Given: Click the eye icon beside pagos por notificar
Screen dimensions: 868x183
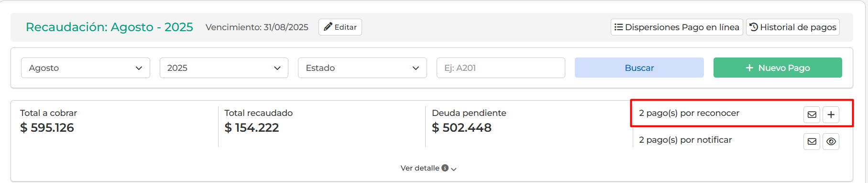Looking at the screenshot, I should pos(831,141).
